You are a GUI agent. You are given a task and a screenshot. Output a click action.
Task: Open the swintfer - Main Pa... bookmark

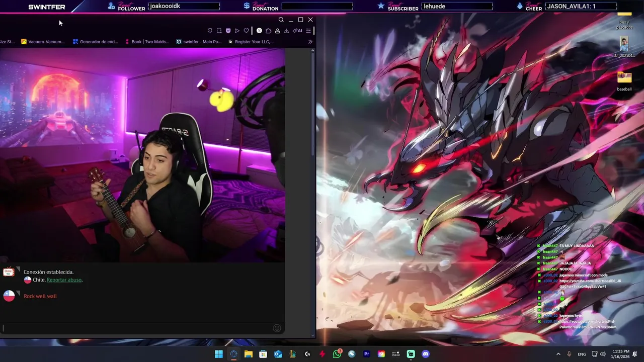[x=199, y=42]
